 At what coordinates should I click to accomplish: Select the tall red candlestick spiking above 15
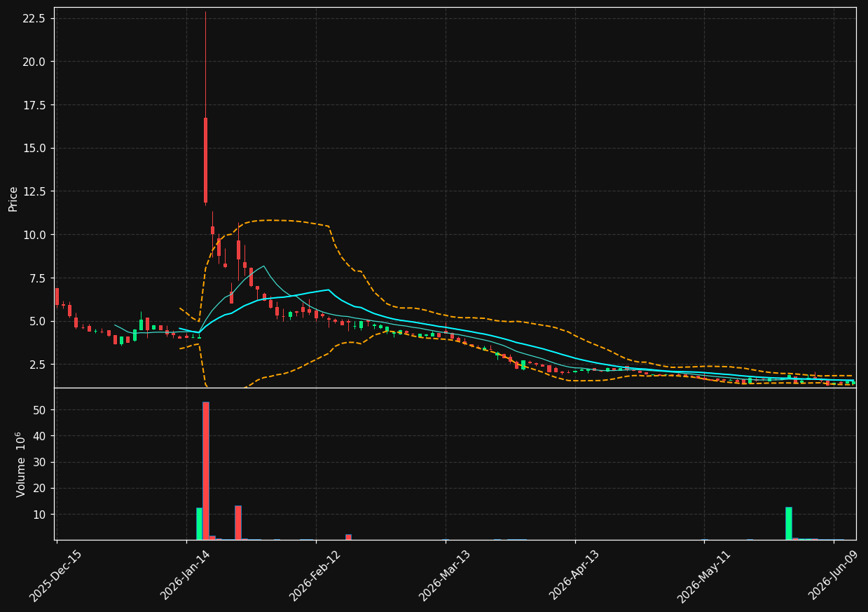tap(205, 161)
